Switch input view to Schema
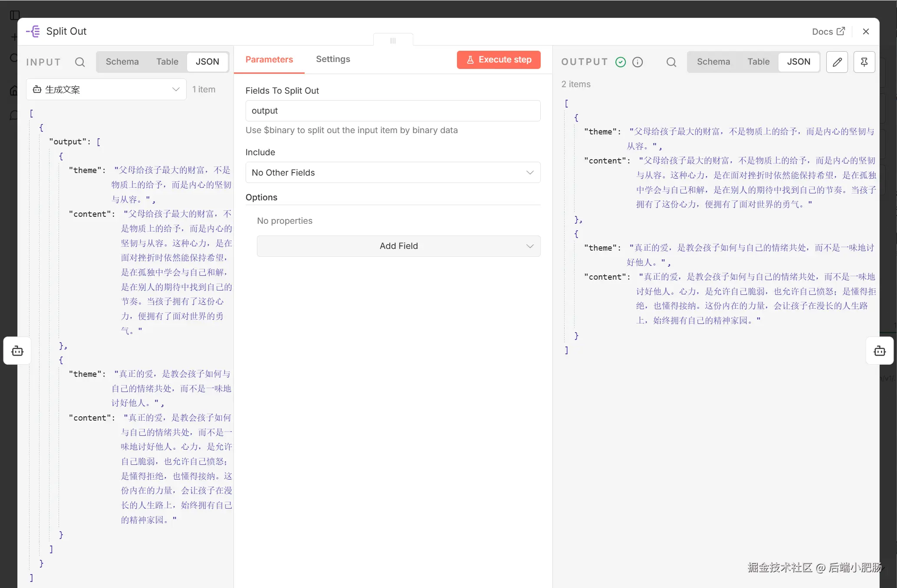897x588 pixels. 122,62
